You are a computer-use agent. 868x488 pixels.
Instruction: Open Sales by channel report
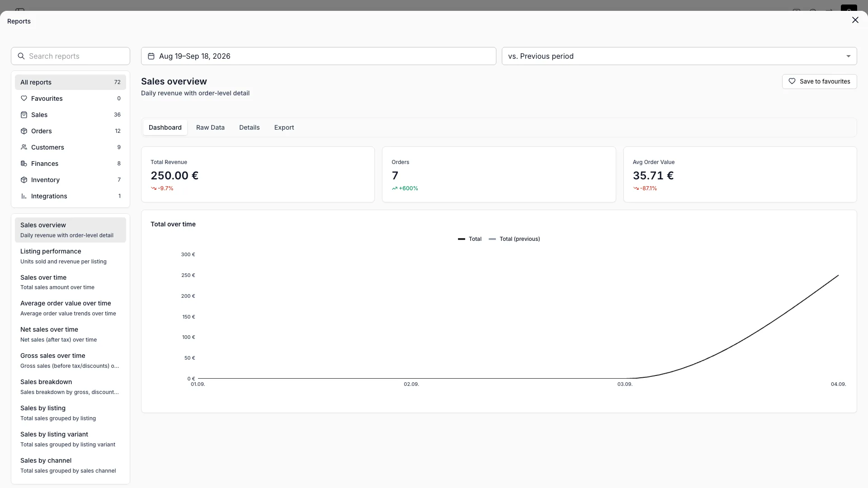click(x=71, y=465)
